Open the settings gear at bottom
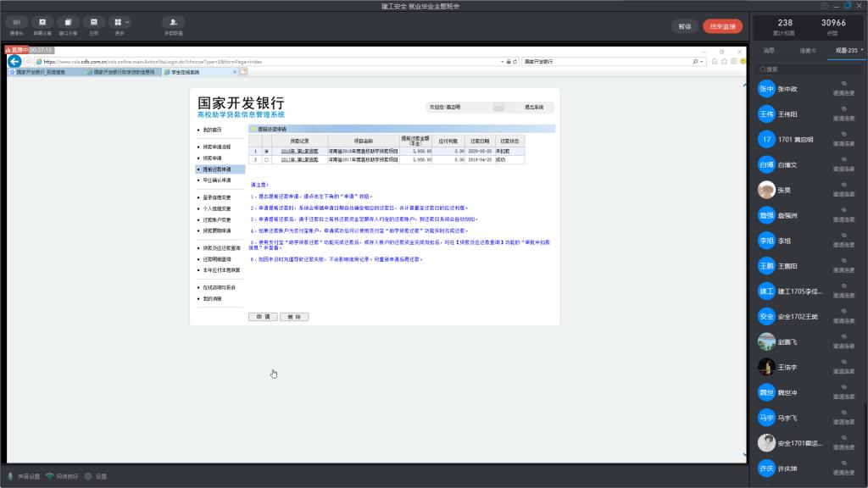 tap(88, 476)
